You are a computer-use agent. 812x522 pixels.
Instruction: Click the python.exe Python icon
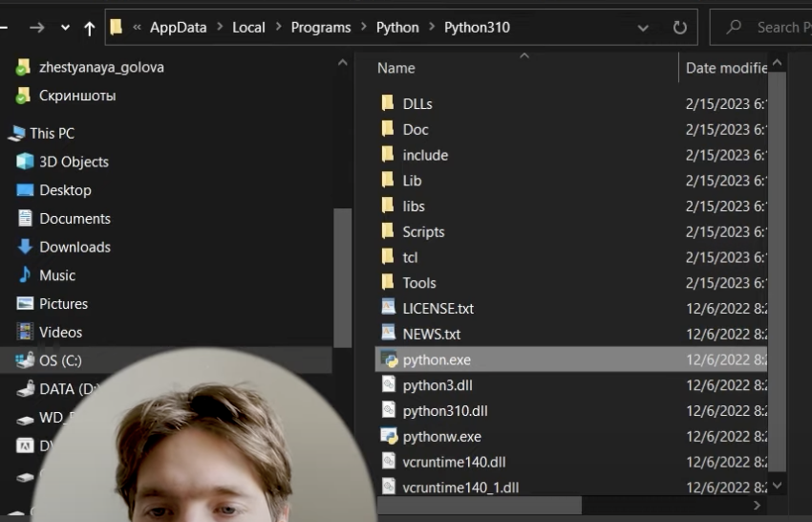(389, 359)
